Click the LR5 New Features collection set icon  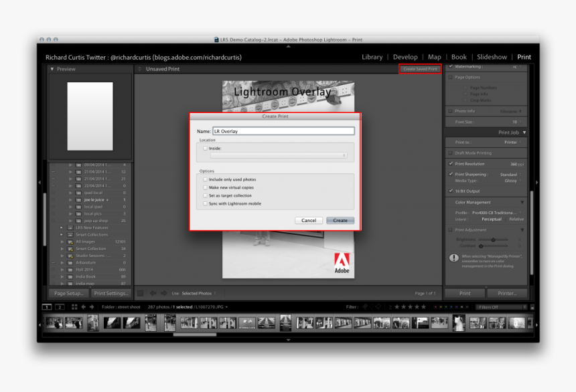70,227
